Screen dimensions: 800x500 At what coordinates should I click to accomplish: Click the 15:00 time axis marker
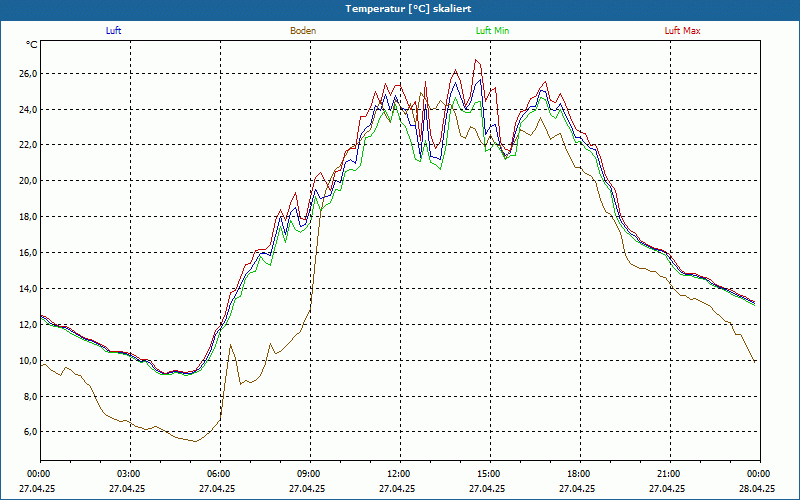489,474
